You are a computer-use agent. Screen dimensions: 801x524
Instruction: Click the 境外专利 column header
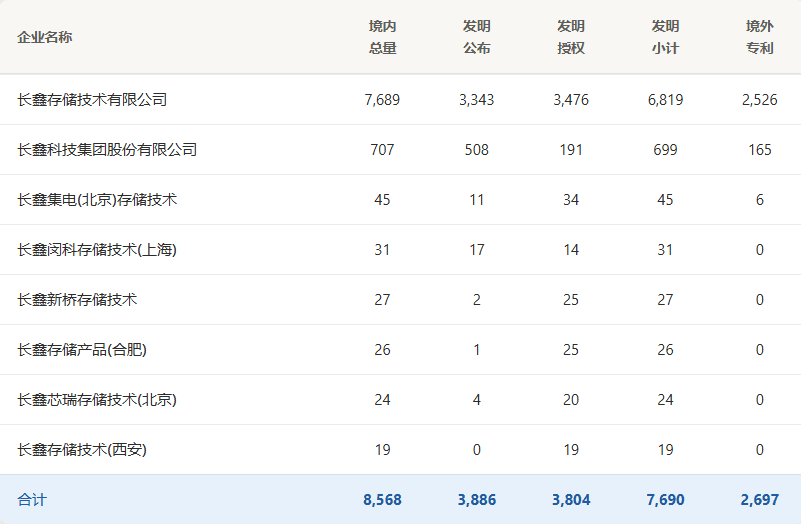pos(760,37)
